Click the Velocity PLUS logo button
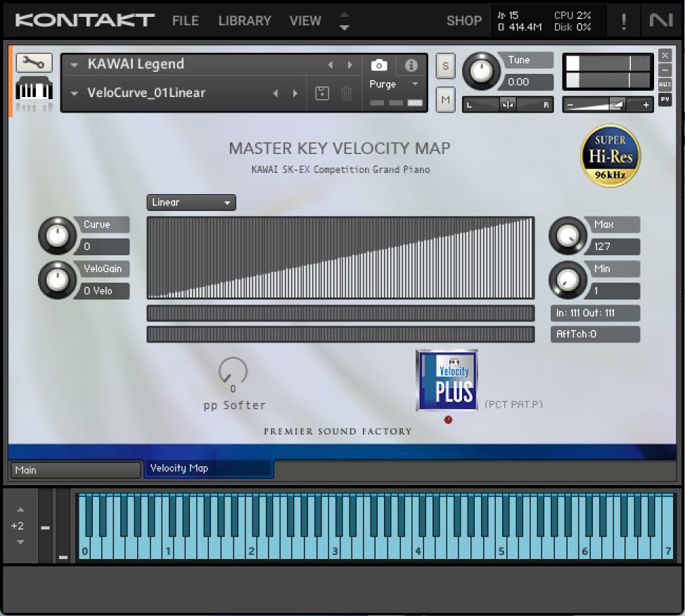 pyautogui.click(x=447, y=380)
